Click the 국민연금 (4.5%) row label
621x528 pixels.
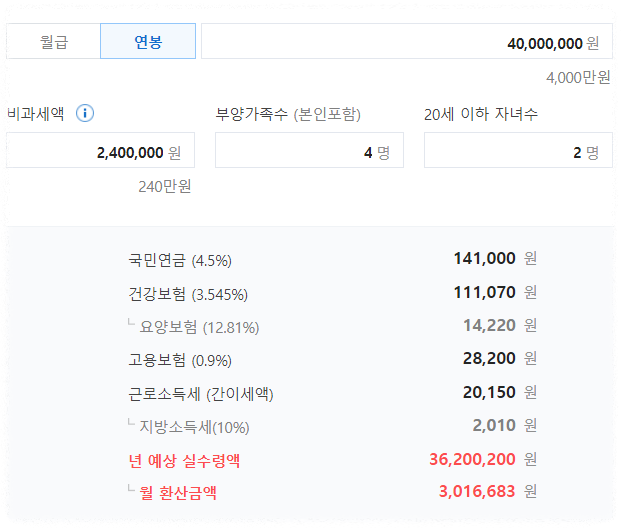(x=180, y=260)
